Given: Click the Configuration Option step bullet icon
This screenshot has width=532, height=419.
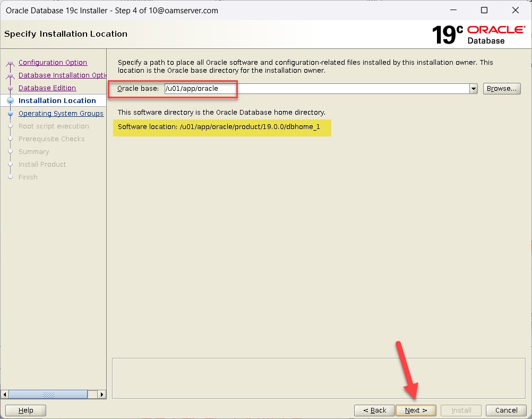Looking at the screenshot, I should point(10,63).
